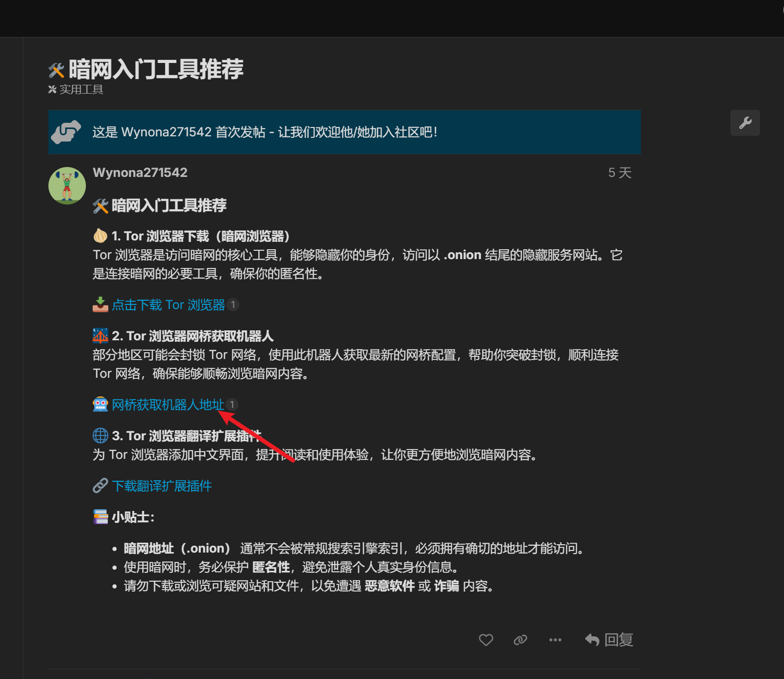Click the wrench admin tools button
The width and height of the screenshot is (784, 679).
[x=745, y=123]
